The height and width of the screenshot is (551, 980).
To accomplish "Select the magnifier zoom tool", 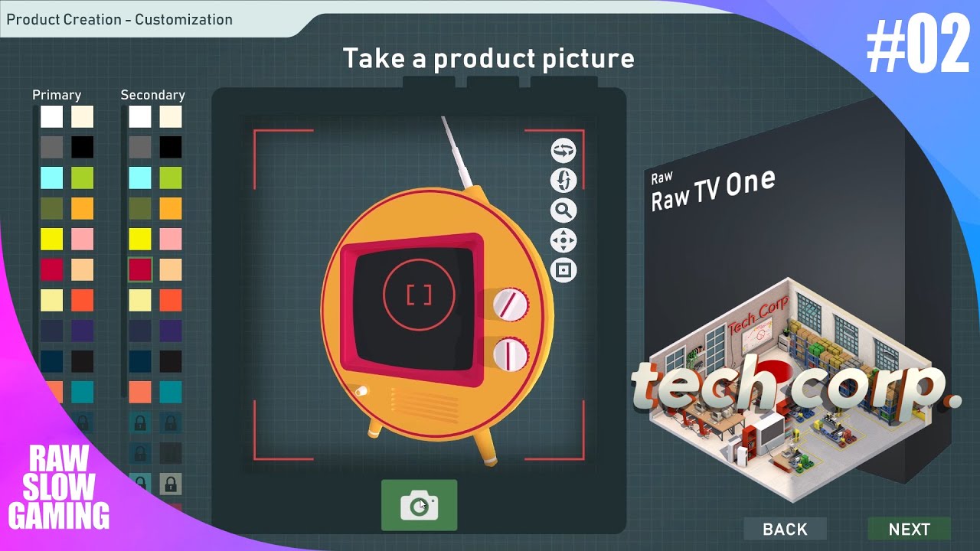I will [563, 210].
